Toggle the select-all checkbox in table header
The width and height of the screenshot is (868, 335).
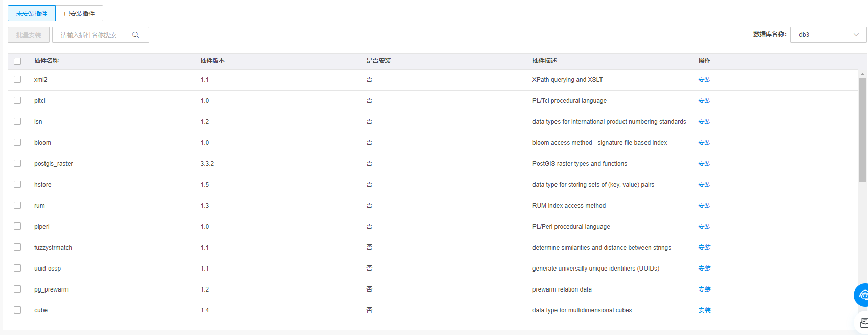17,61
